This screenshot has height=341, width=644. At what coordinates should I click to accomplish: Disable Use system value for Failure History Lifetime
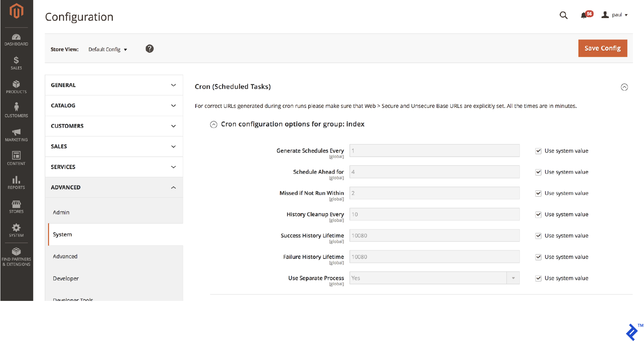pyautogui.click(x=538, y=257)
